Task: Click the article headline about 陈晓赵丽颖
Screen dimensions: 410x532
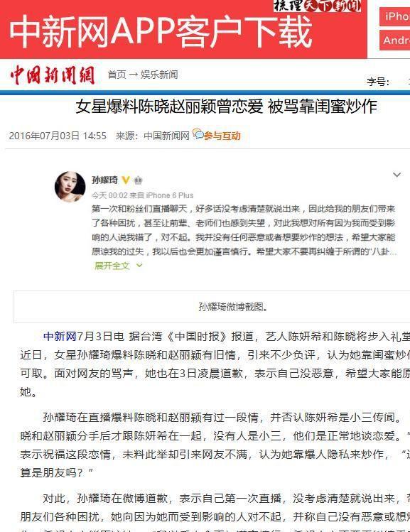Action: (227, 107)
